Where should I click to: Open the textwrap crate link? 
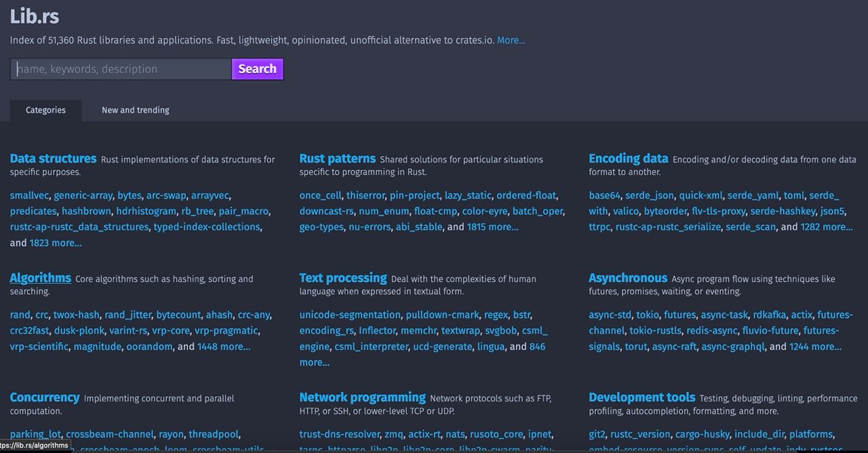460,330
